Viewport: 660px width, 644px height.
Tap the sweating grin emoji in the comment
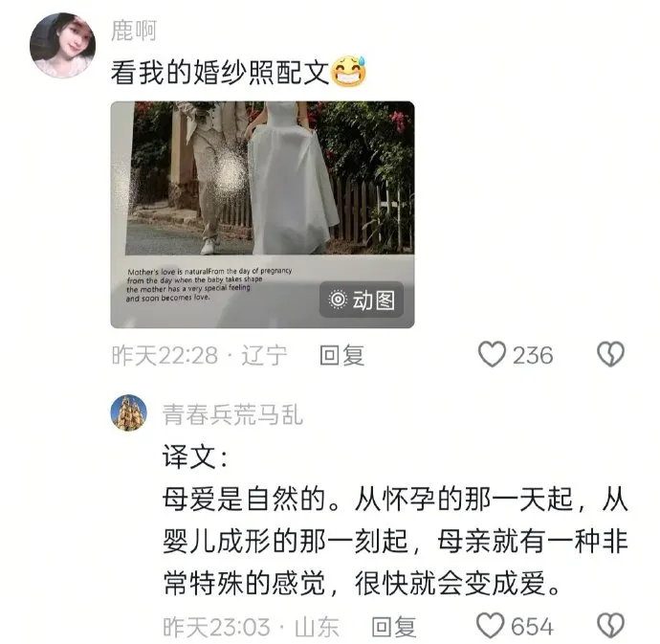pyautogui.click(x=348, y=72)
